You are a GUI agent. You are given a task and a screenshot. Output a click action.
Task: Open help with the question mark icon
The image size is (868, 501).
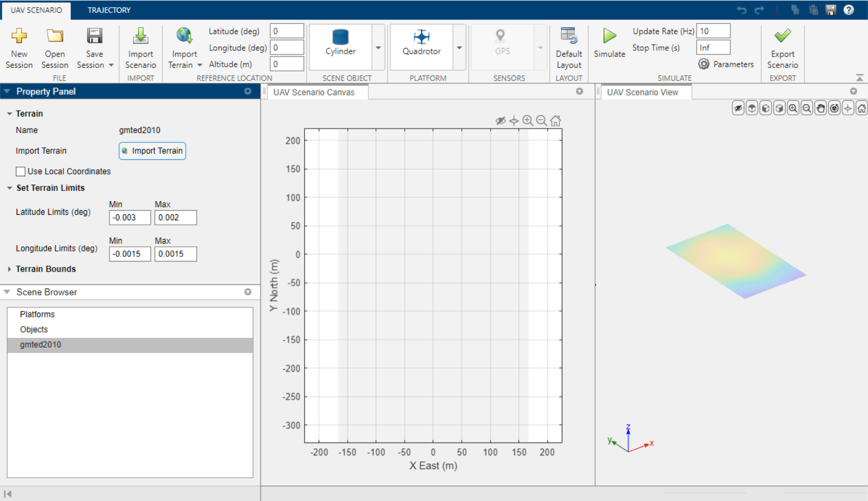[x=849, y=10]
